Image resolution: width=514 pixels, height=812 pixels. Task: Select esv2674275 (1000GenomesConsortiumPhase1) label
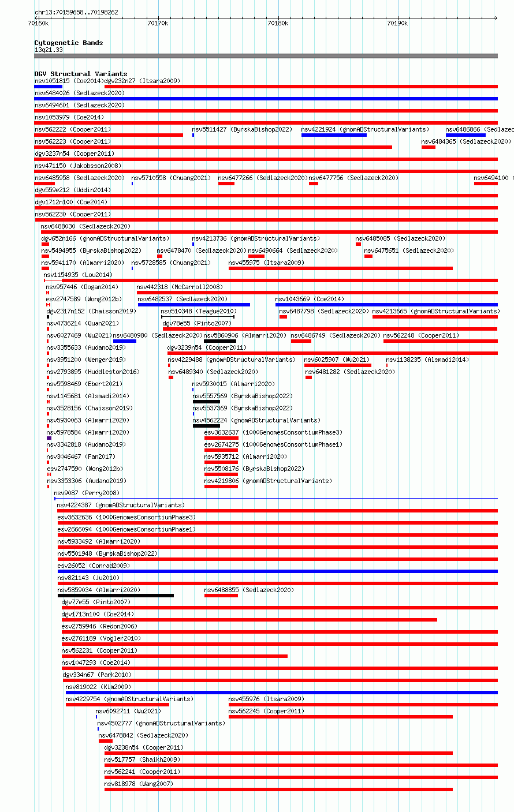tap(273, 444)
